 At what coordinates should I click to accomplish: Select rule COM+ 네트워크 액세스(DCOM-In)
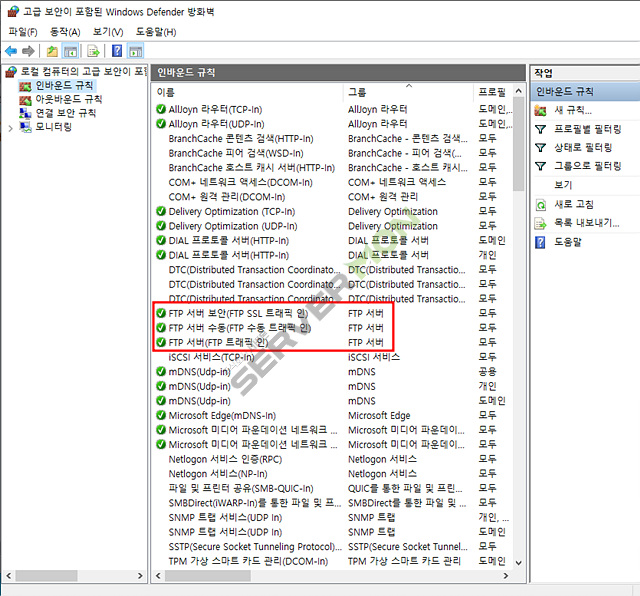click(x=240, y=182)
